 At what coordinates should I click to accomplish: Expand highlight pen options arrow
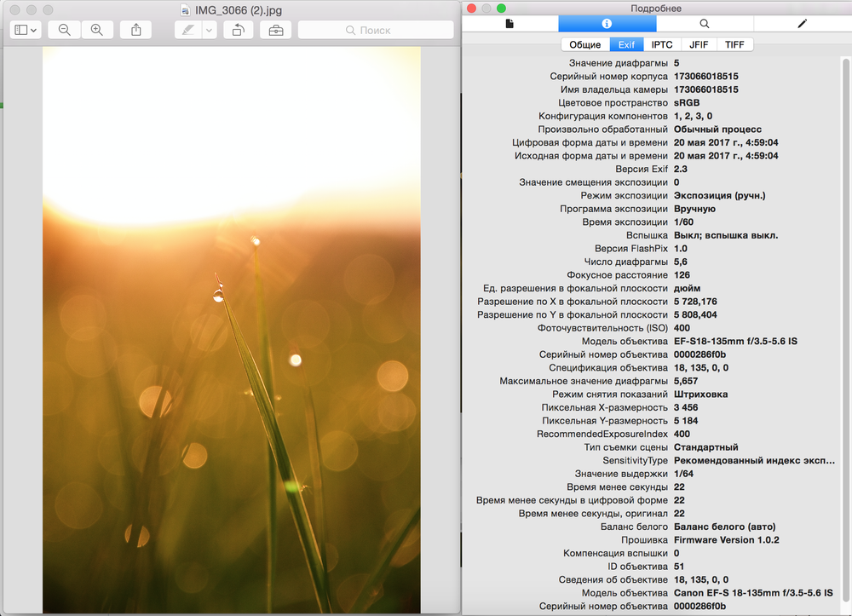pyautogui.click(x=209, y=30)
